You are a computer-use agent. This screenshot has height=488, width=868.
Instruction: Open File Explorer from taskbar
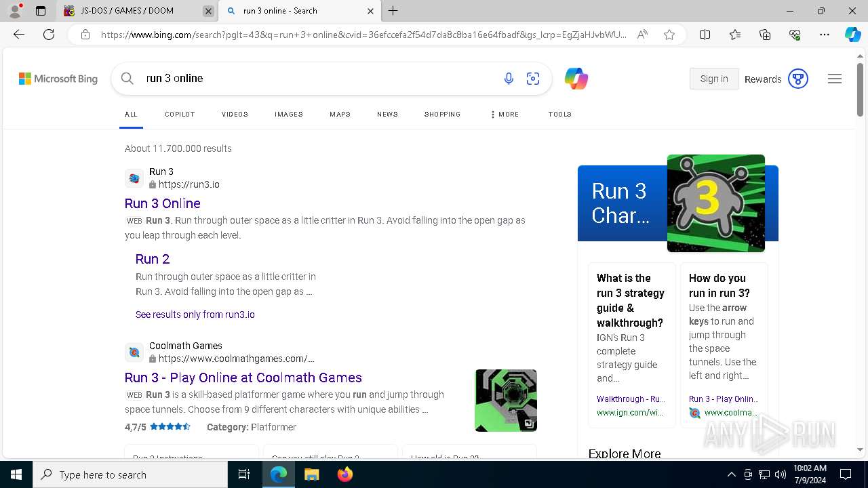(x=311, y=474)
